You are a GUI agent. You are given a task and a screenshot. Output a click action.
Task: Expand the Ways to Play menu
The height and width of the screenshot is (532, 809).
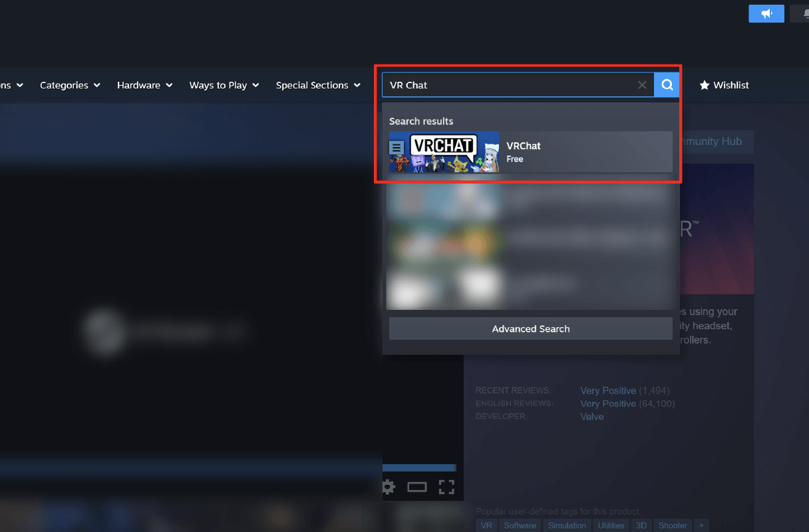point(224,85)
